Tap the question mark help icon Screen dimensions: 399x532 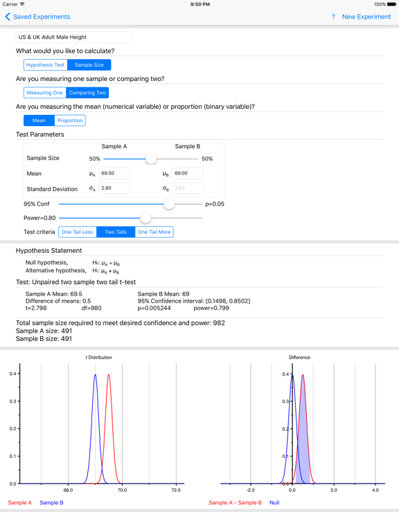click(x=333, y=17)
